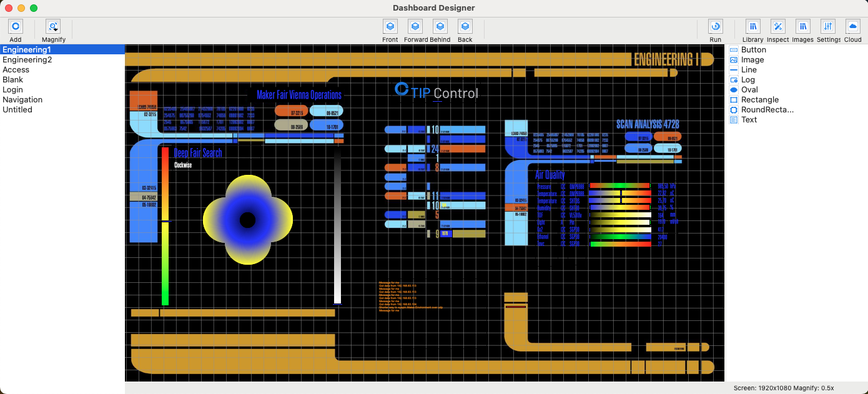Viewport: 868px width, 394px height.
Task: Bring object to Front
Action: 390,27
